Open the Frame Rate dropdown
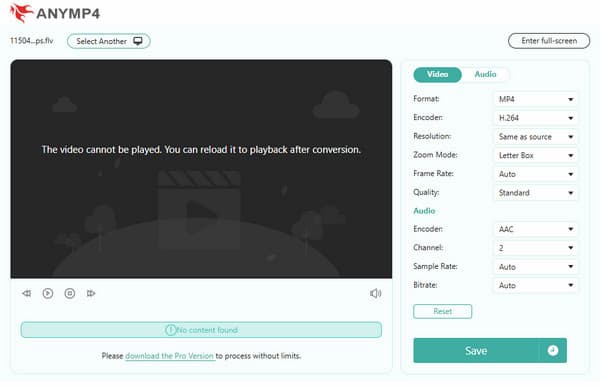 [535, 174]
